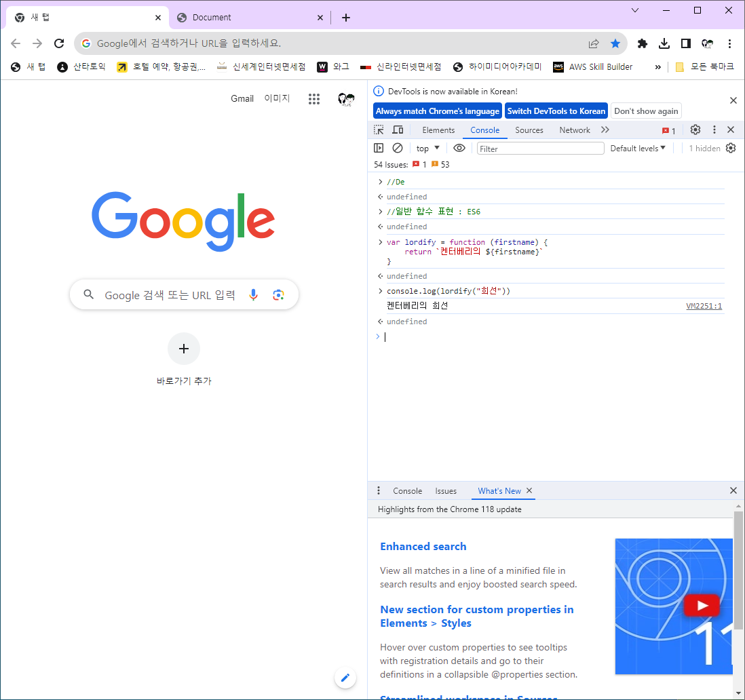Click the red error count badge
The height and width of the screenshot is (700, 745).
point(668,131)
